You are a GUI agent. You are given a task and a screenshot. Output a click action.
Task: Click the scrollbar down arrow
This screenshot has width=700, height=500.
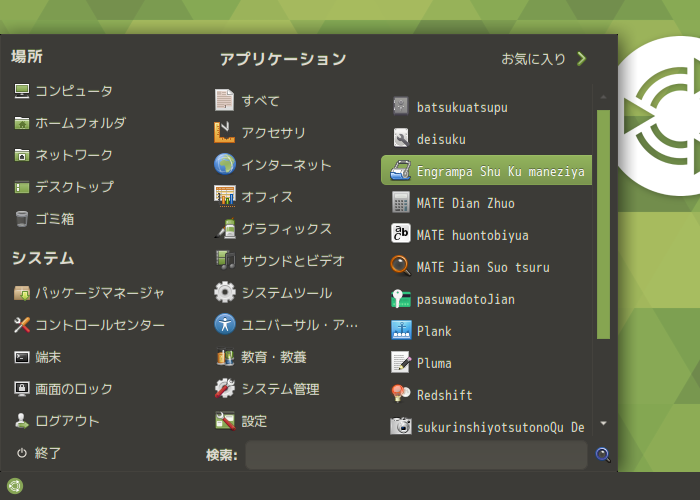[x=603, y=423]
